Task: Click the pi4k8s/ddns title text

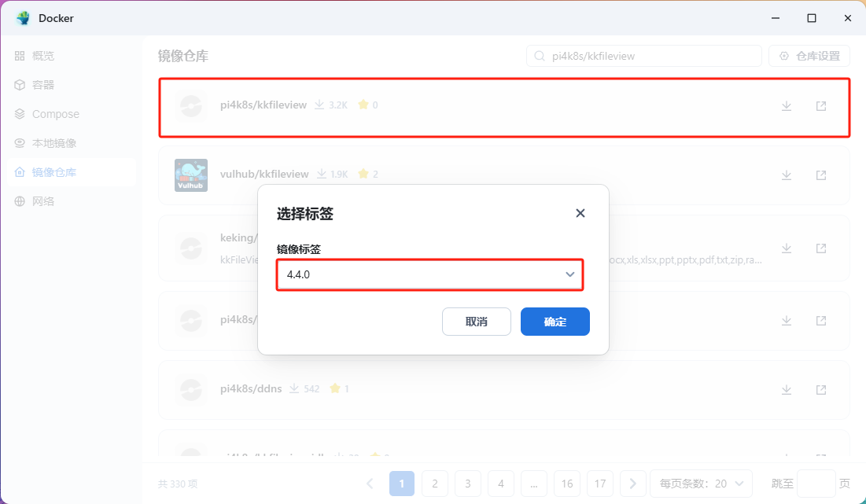Action: coord(251,388)
